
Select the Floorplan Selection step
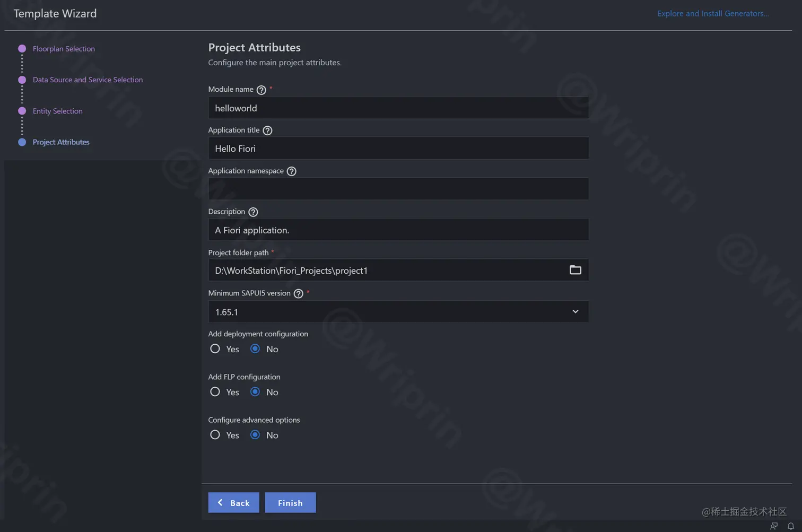click(x=64, y=48)
